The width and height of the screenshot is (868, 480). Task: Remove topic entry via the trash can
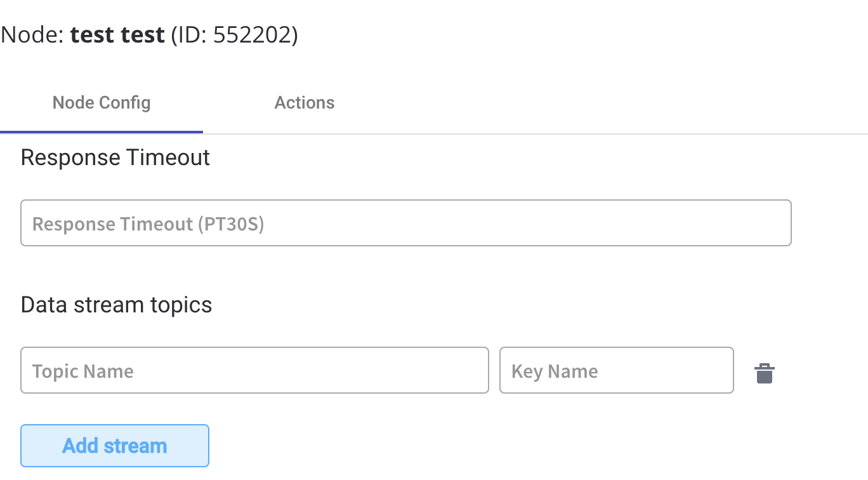point(765,373)
